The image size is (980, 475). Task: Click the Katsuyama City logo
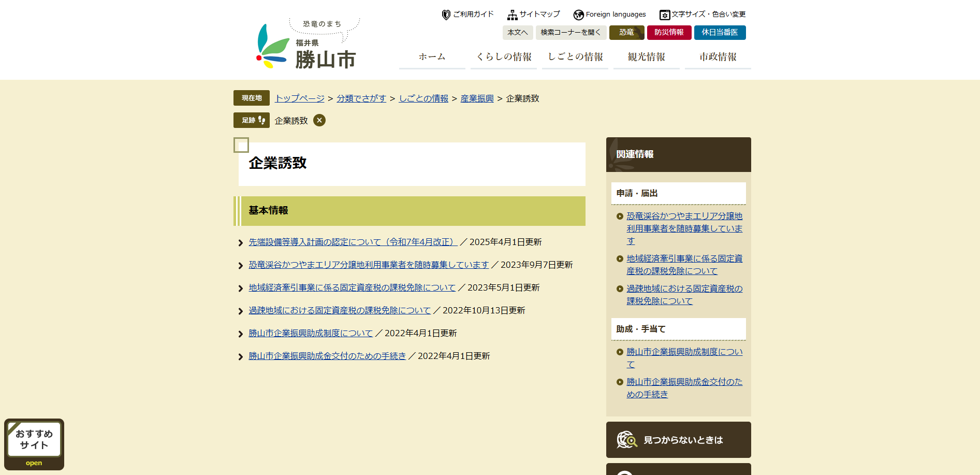pos(308,45)
